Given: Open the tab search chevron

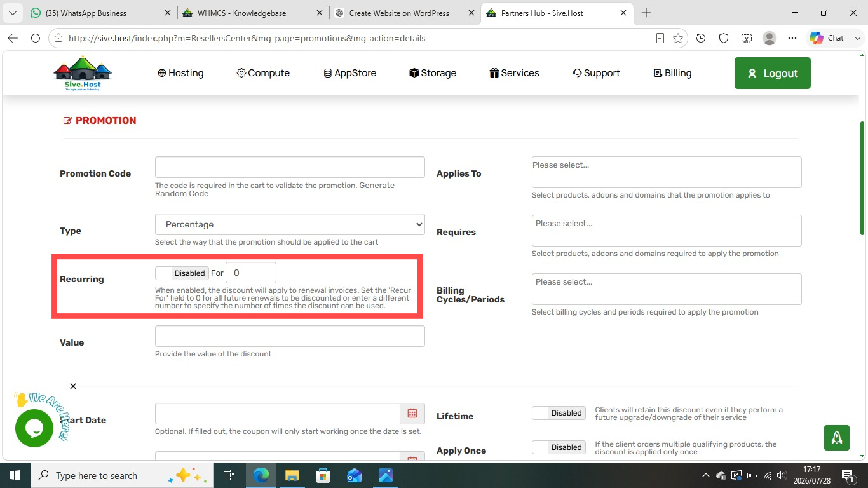Looking at the screenshot, I should coord(12,13).
